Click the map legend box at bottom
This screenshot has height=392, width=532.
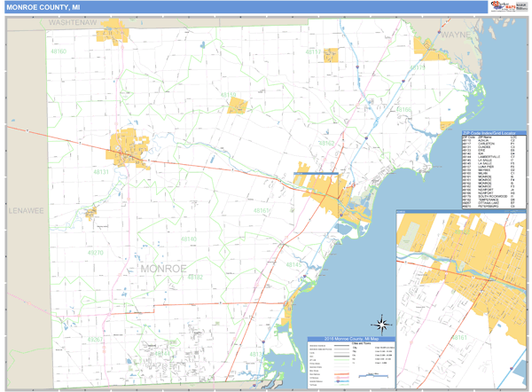click(x=350, y=364)
